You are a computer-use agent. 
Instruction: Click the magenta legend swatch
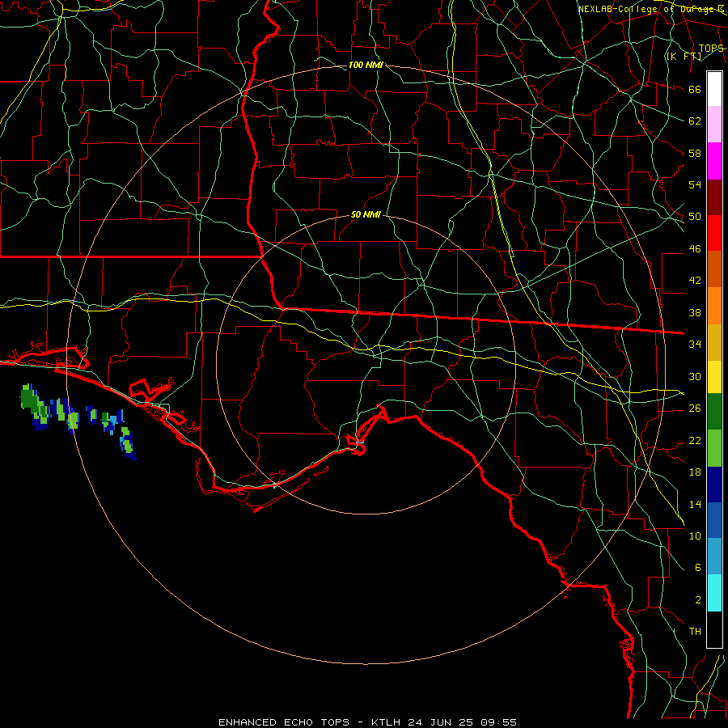click(x=714, y=161)
